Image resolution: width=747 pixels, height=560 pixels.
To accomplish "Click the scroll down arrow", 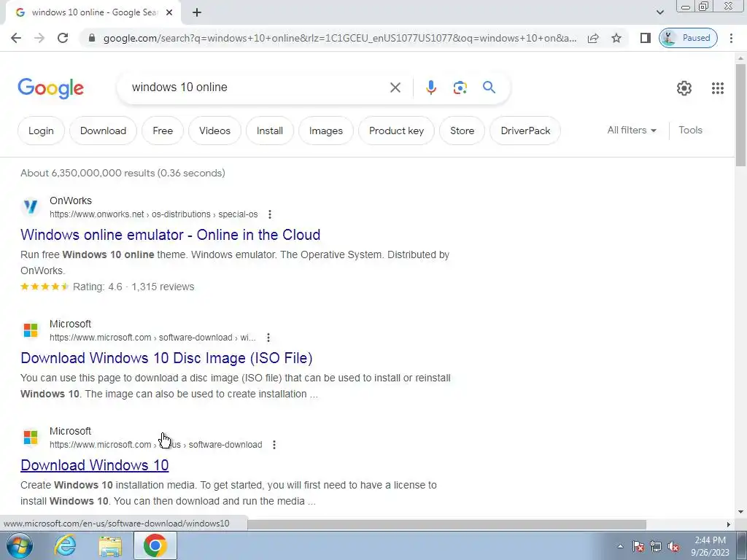I will click(740, 513).
